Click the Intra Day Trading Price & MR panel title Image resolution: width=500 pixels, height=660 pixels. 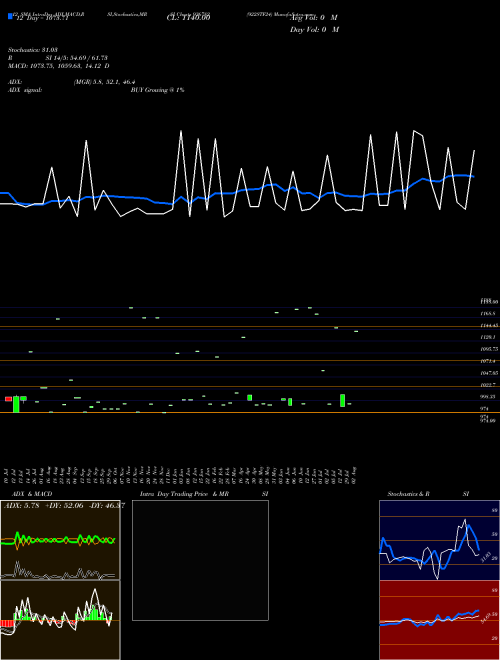coord(184,494)
